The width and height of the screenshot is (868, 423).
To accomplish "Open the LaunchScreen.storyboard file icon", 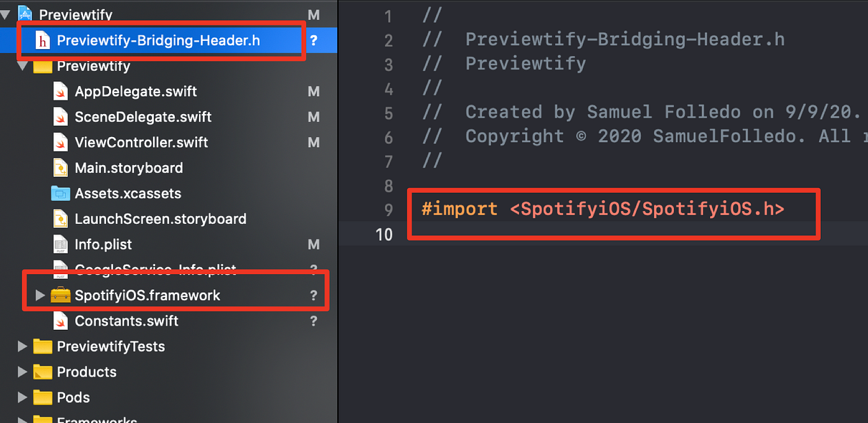I will 60,218.
